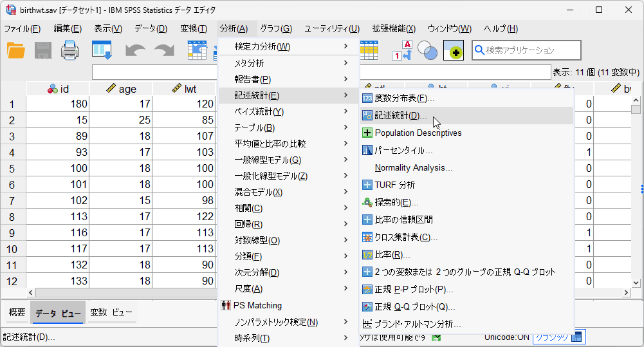Click the value labels toolbar icon
The image size is (644, 347).
point(401,51)
